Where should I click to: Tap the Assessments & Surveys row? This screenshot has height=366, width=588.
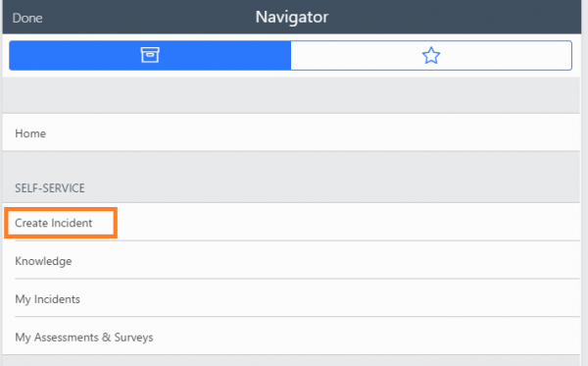pyautogui.click(x=291, y=337)
